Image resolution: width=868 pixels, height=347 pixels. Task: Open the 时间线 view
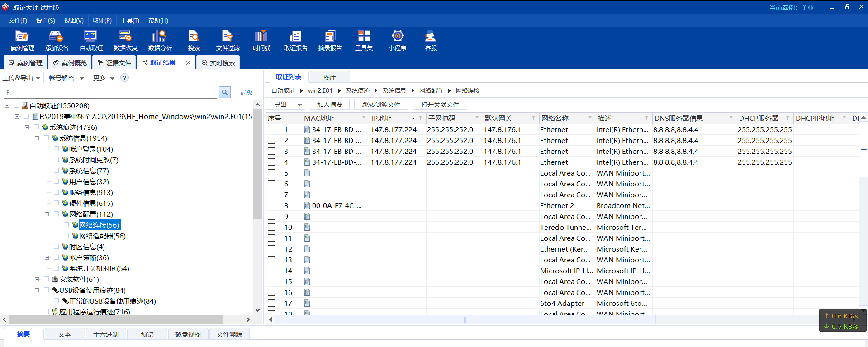[261, 40]
